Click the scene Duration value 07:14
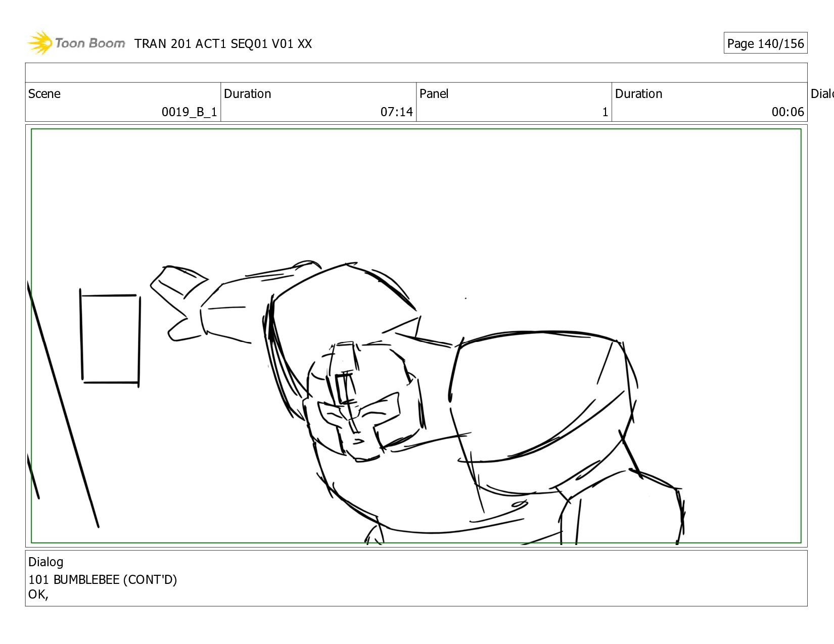The height and width of the screenshot is (644, 834). [x=396, y=112]
